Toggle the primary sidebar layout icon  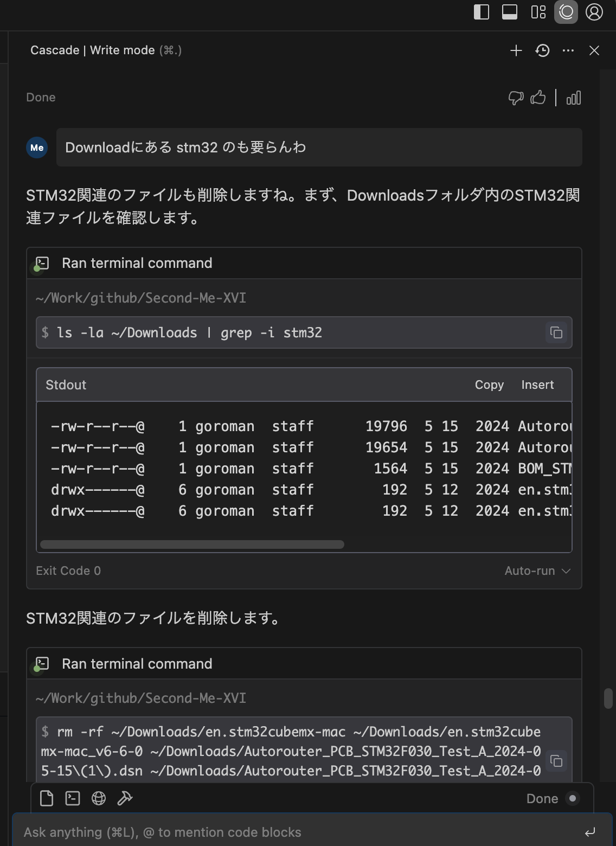tap(482, 12)
